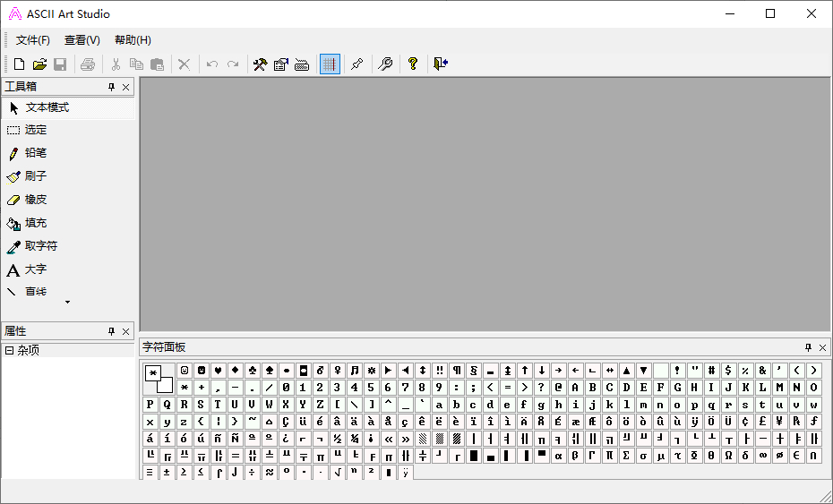Click the exit door toolbar icon
This screenshot has height=504, width=833.
(441, 64)
